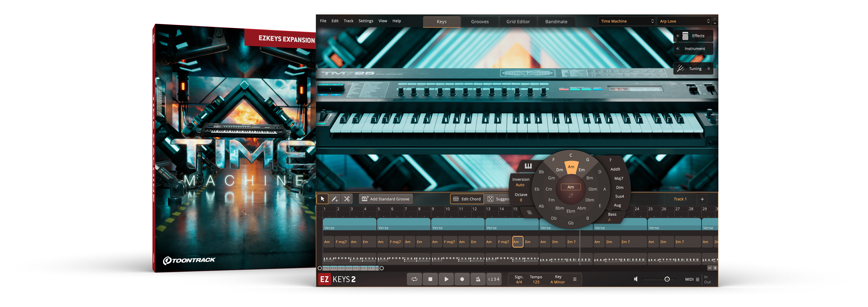Select the pencil draw tool

pyautogui.click(x=335, y=199)
